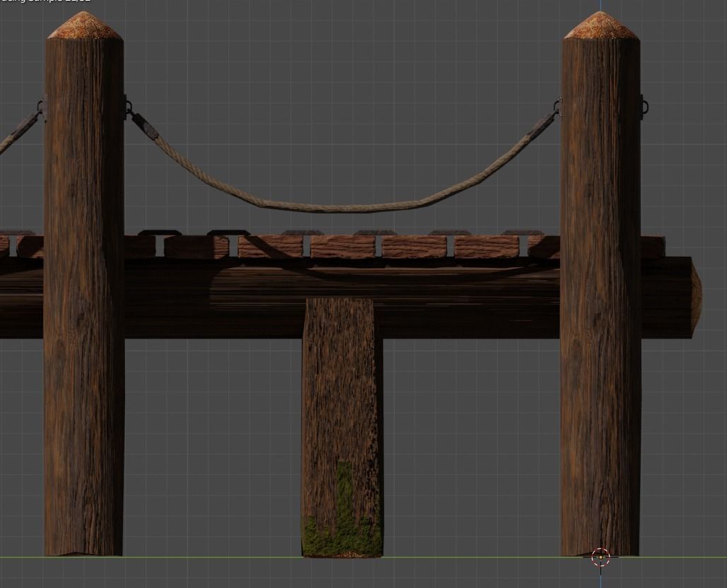Select the tall right wooden post

point(601,283)
